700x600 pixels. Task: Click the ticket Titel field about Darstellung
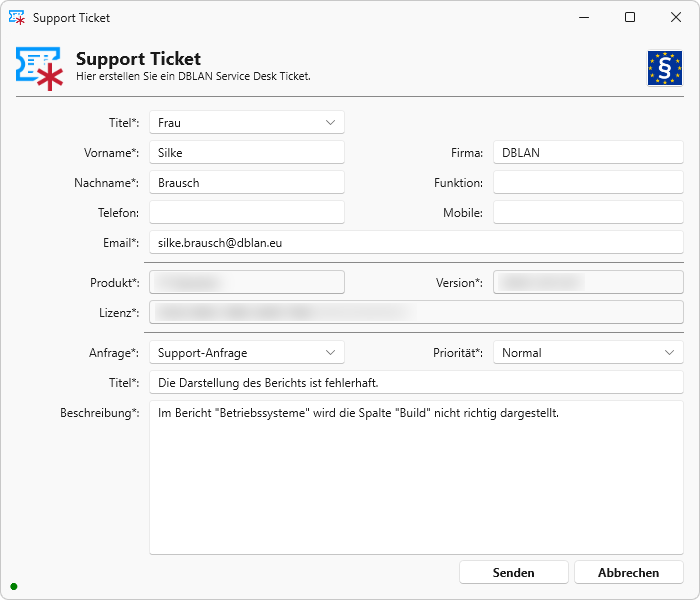click(x=416, y=383)
